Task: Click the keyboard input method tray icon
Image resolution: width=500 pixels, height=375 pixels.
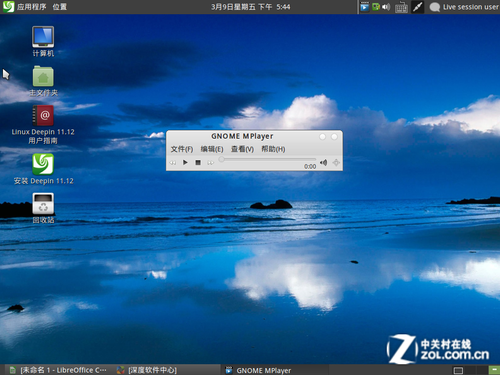Action: click(x=401, y=7)
